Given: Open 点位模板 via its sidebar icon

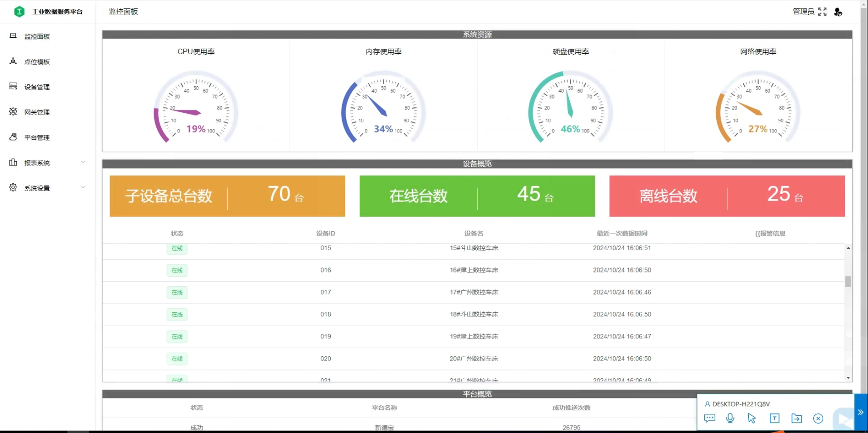Looking at the screenshot, I should coord(13,61).
